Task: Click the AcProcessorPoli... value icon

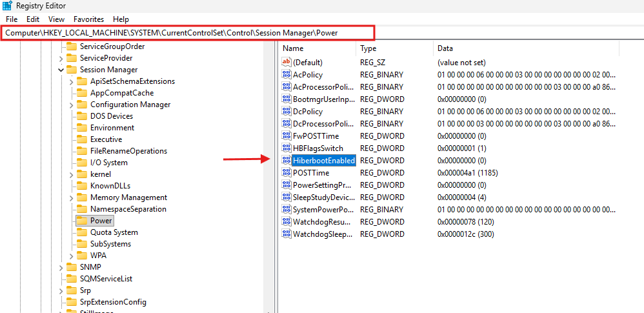Action: (x=287, y=86)
